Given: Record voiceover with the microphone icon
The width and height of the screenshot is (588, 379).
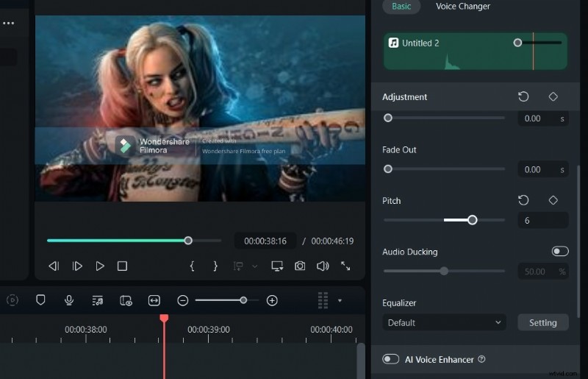Looking at the screenshot, I should pyautogui.click(x=69, y=300).
